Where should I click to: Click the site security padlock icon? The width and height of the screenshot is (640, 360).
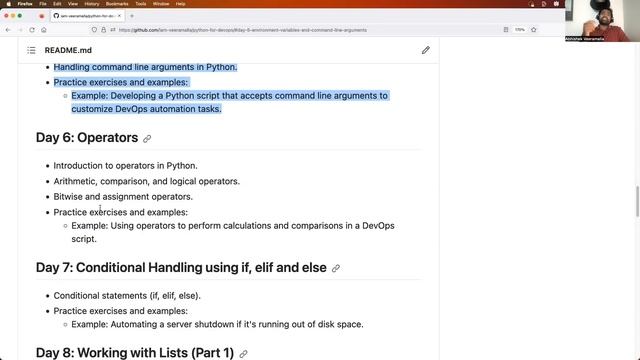click(x=104, y=30)
